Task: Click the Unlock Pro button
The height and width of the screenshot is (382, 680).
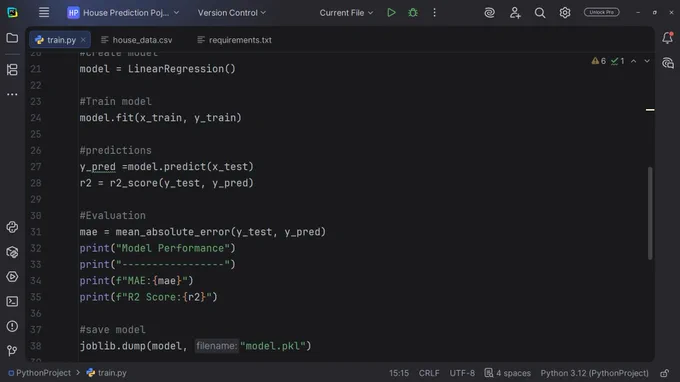Action: coord(602,12)
